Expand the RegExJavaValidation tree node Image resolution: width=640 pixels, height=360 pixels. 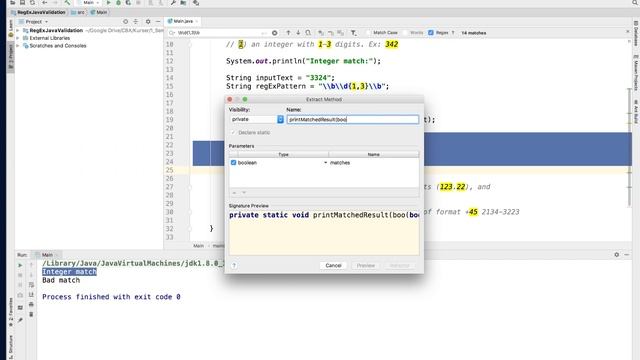(18, 31)
